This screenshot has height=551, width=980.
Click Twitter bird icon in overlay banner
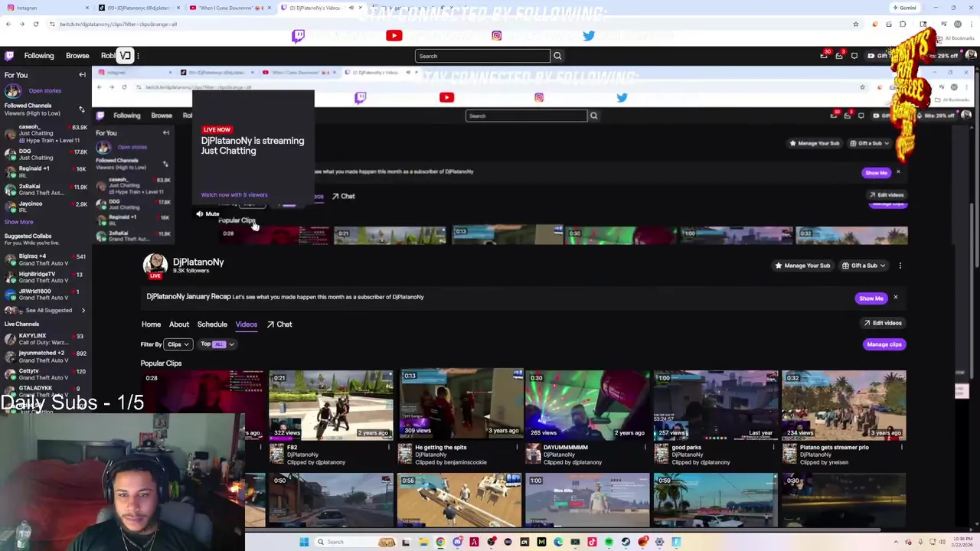pos(588,36)
